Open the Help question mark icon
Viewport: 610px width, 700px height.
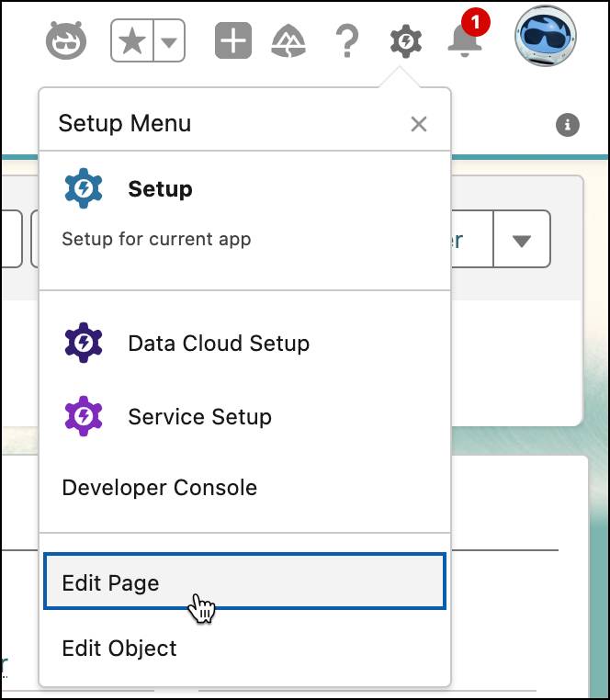tap(347, 41)
